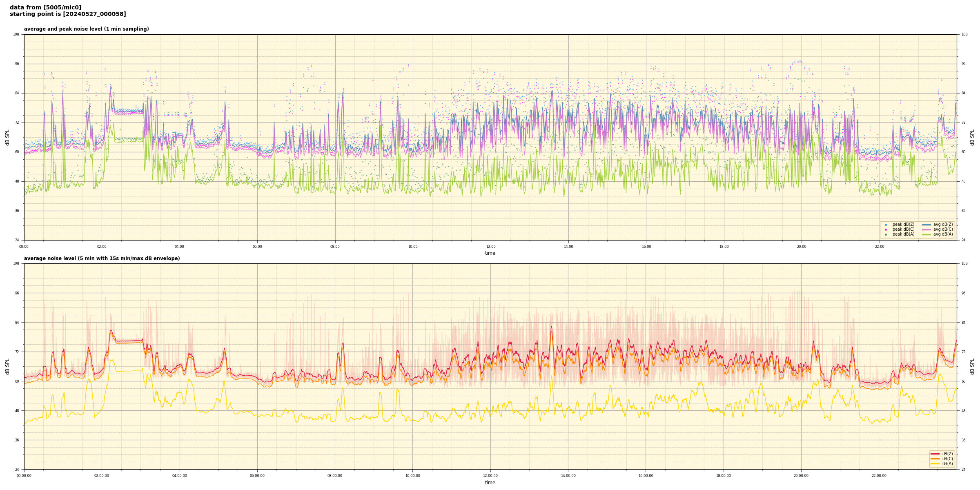Viewport: 980px width, 490px height.
Task: Click the 'average noise level (5 min...)' chart title
Action: (x=102, y=258)
